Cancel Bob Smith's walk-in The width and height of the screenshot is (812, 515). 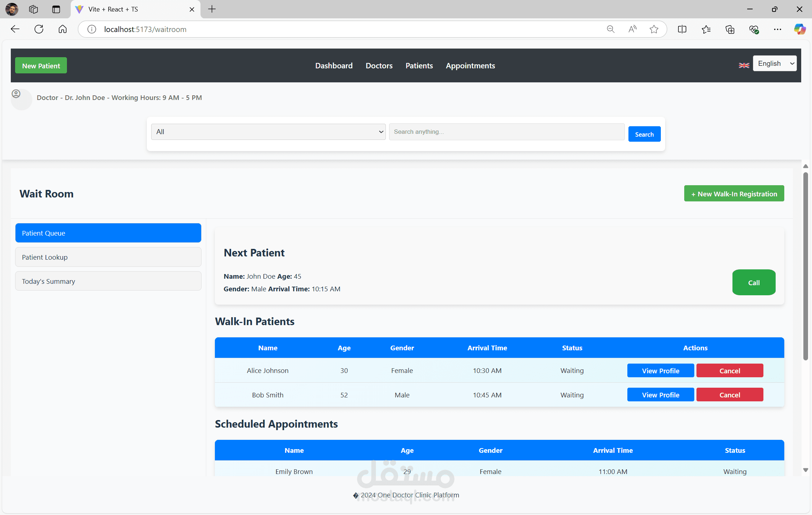730,395
